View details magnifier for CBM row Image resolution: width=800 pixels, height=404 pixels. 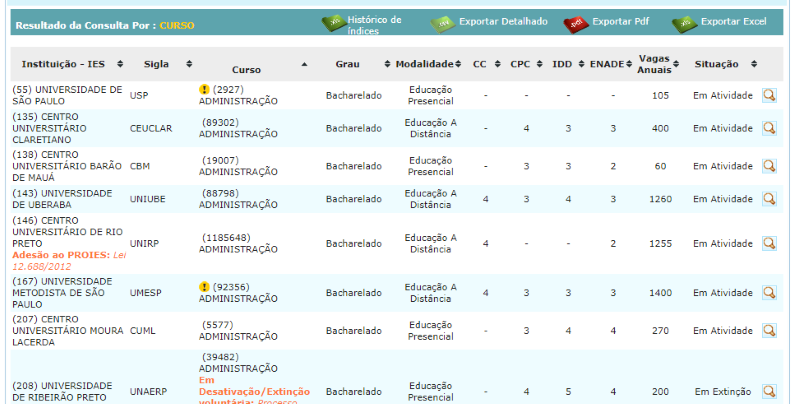(769, 166)
